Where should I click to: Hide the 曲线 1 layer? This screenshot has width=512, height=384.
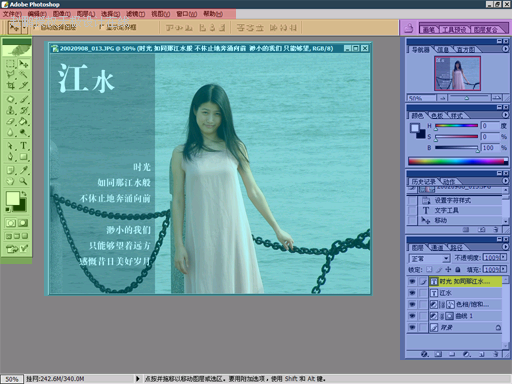click(412, 316)
